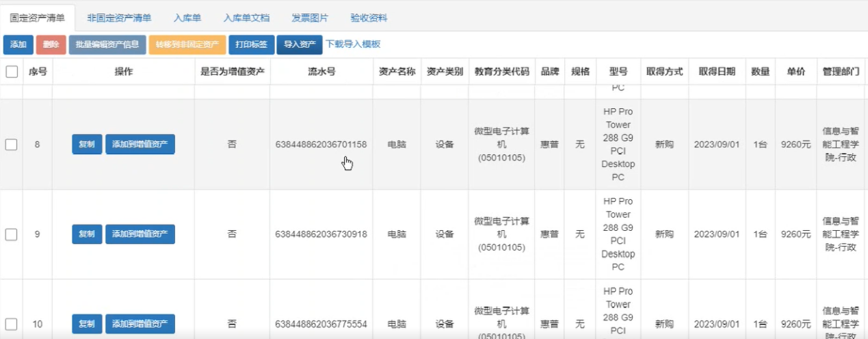Click the red 删除 button
This screenshot has width=868, height=339.
[x=51, y=45]
